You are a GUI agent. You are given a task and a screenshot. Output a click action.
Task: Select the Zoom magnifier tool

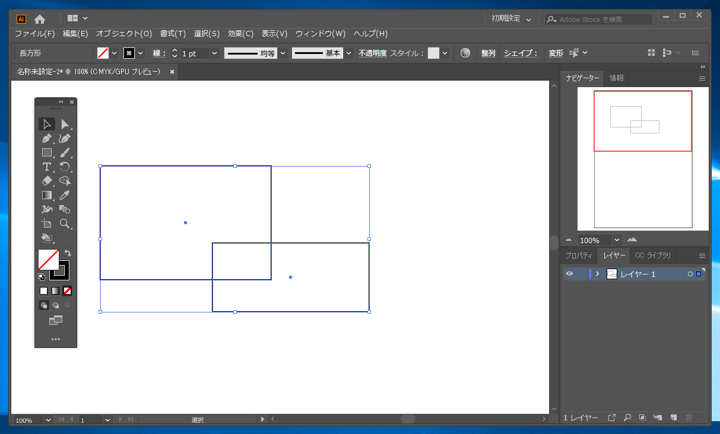click(x=65, y=224)
